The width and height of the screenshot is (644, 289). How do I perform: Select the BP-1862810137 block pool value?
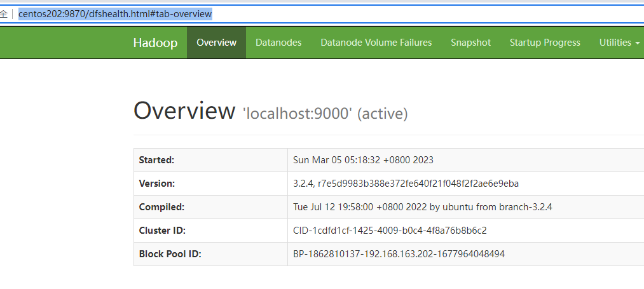click(x=399, y=254)
